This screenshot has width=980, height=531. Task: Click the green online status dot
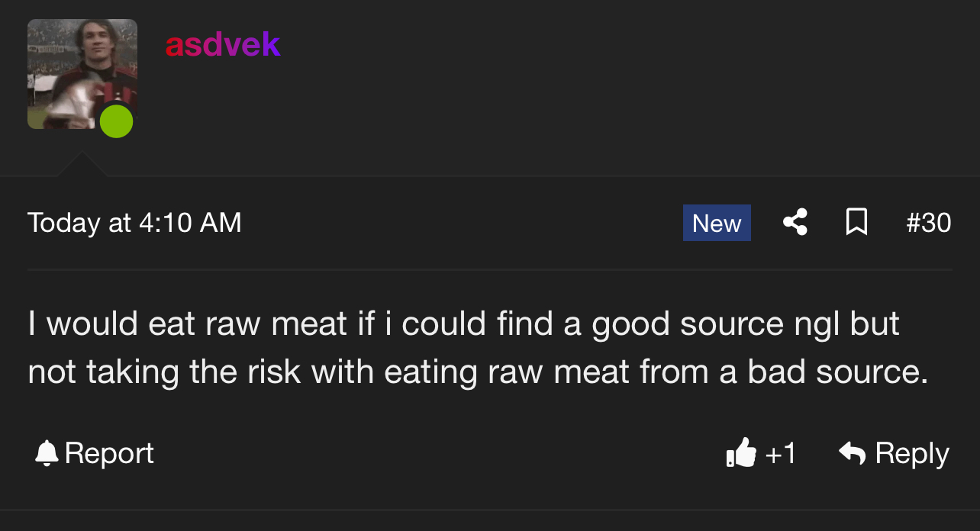(x=117, y=122)
